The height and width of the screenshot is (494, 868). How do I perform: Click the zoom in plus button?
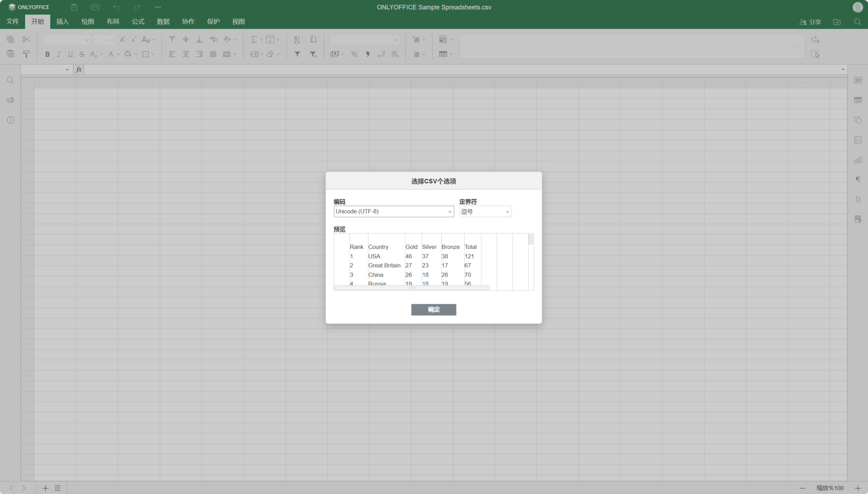click(858, 488)
